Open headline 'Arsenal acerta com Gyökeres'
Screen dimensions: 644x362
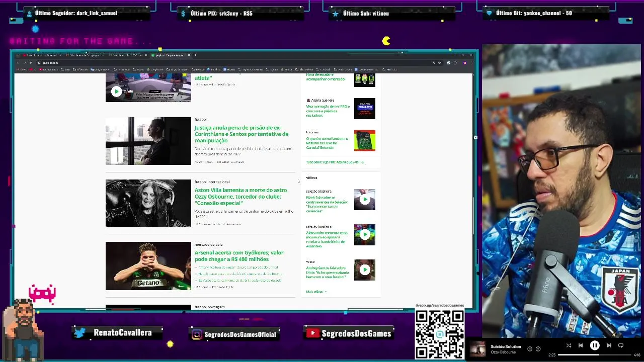click(239, 256)
